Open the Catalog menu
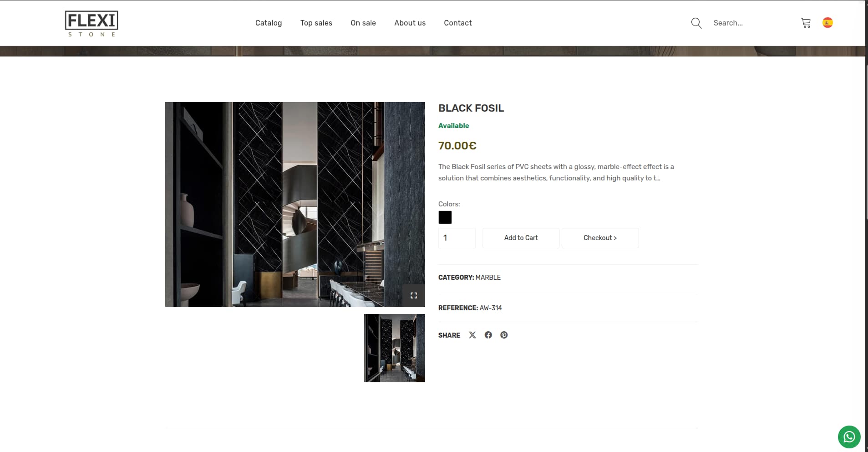The width and height of the screenshot is (868, 452). click(269, 23)
